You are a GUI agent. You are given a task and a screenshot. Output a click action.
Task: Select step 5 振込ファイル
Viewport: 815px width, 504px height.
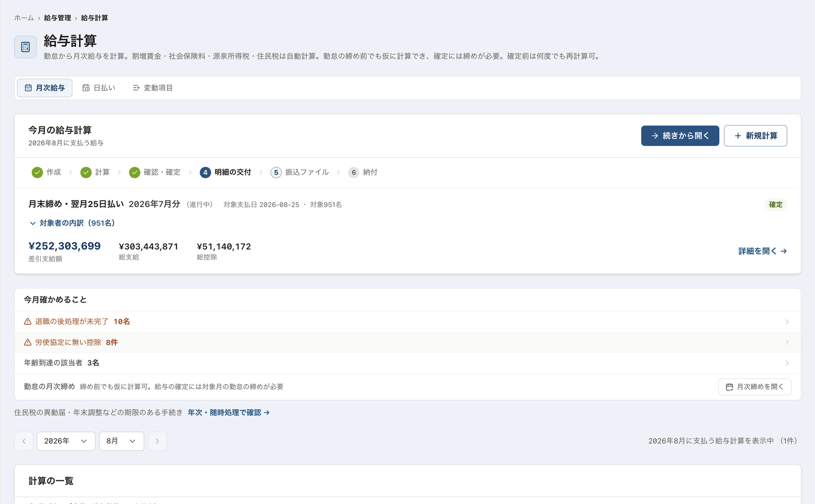[x=299, y=172]
